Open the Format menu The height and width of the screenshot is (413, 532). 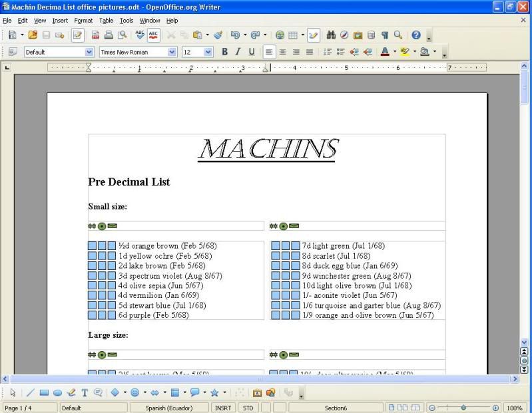coord(83,21)
